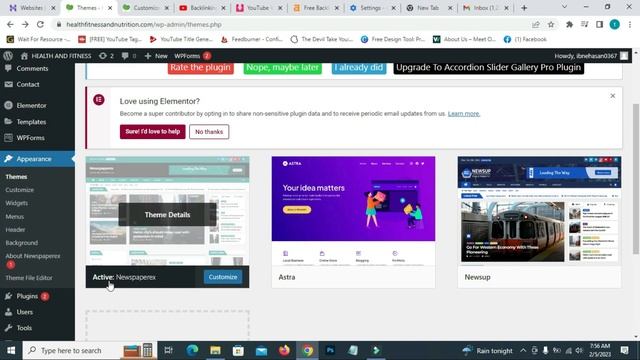The image size is (640, 360).
Task: Open Tools in the sidebar
Action: click(24, 328)
